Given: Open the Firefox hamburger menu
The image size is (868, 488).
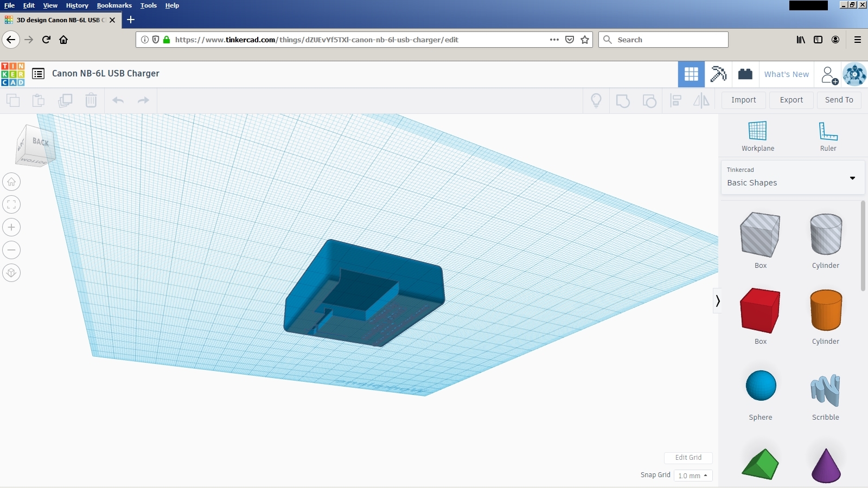Looking at the screenshot, I should [x=858, y=40].
